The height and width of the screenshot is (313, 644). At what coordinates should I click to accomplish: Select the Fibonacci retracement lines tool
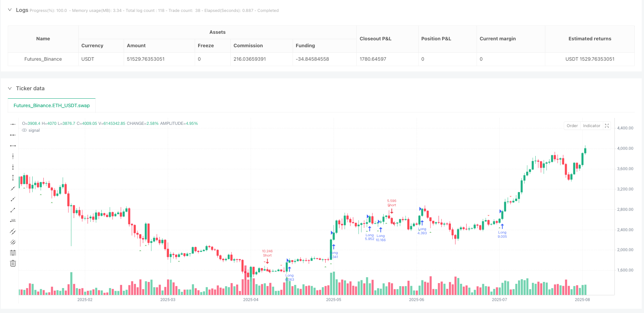point(13,253)
